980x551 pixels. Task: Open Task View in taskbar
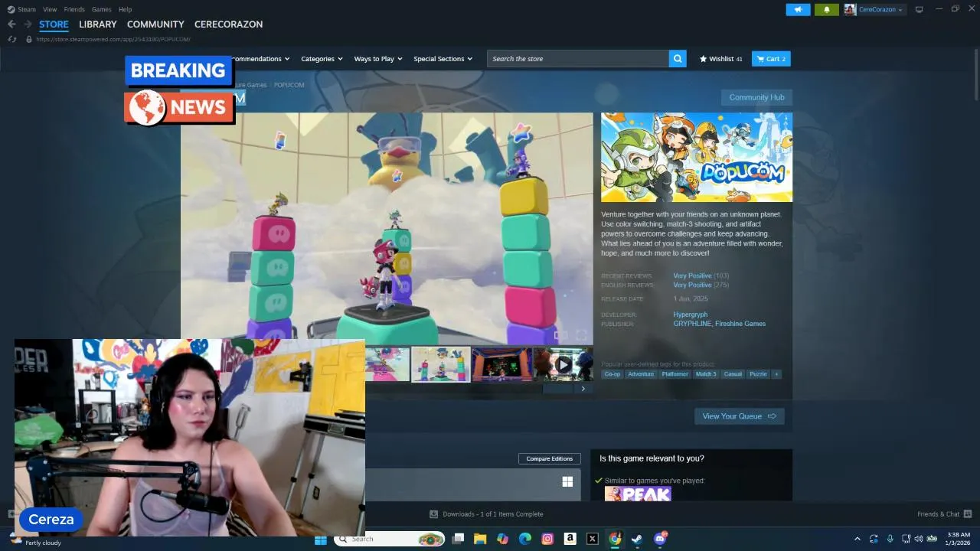point(458,539)
